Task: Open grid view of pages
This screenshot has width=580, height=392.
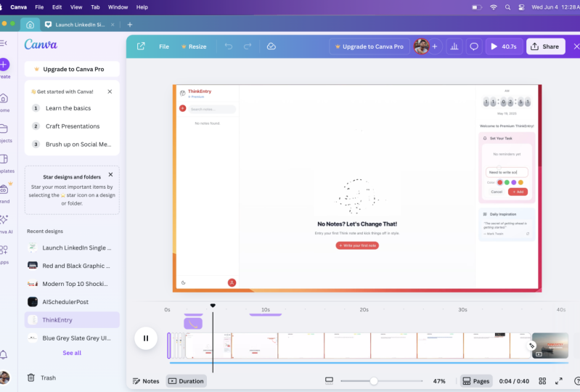Action: tap(542, 381)
